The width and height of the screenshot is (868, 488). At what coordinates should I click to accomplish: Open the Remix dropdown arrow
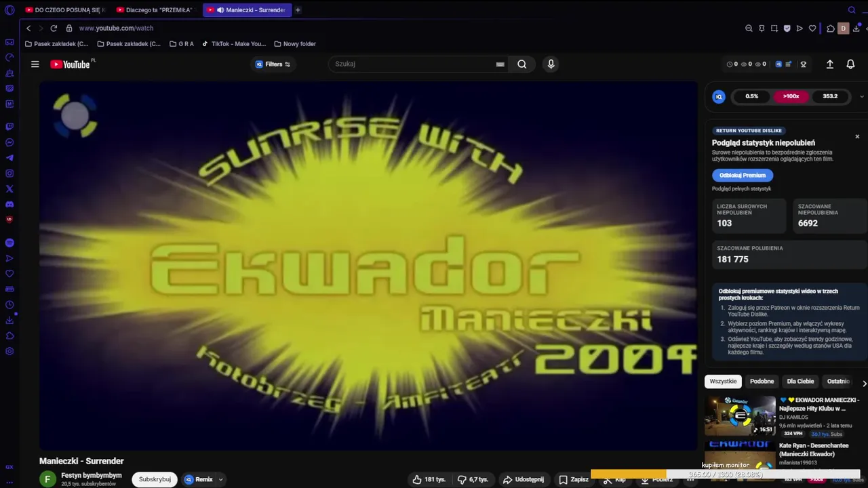[220, 479]
